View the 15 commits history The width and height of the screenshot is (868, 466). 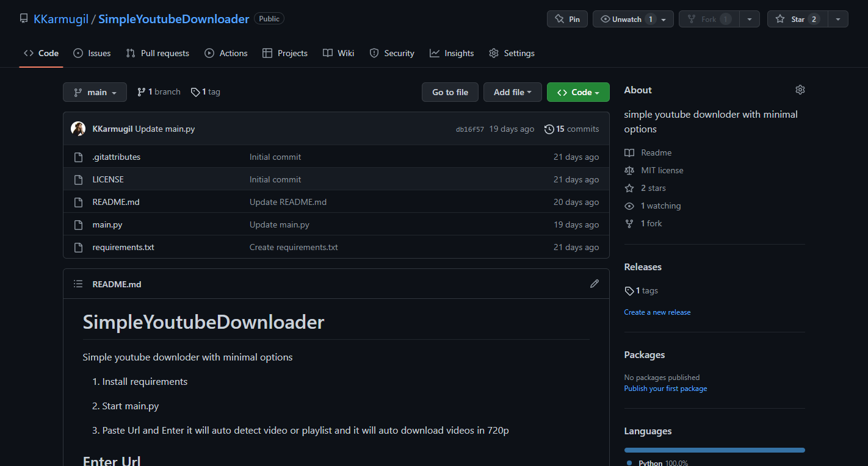pos(571,129)
